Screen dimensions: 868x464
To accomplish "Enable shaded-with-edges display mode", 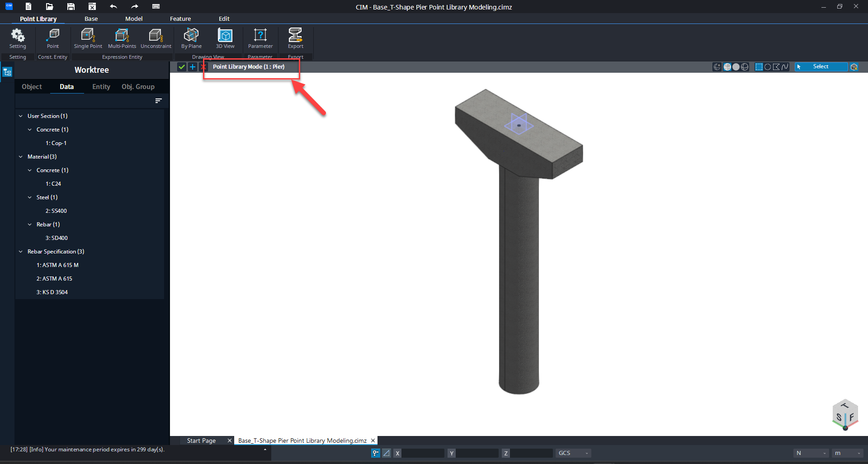I will pyautogui.click(x=727, y=67).
